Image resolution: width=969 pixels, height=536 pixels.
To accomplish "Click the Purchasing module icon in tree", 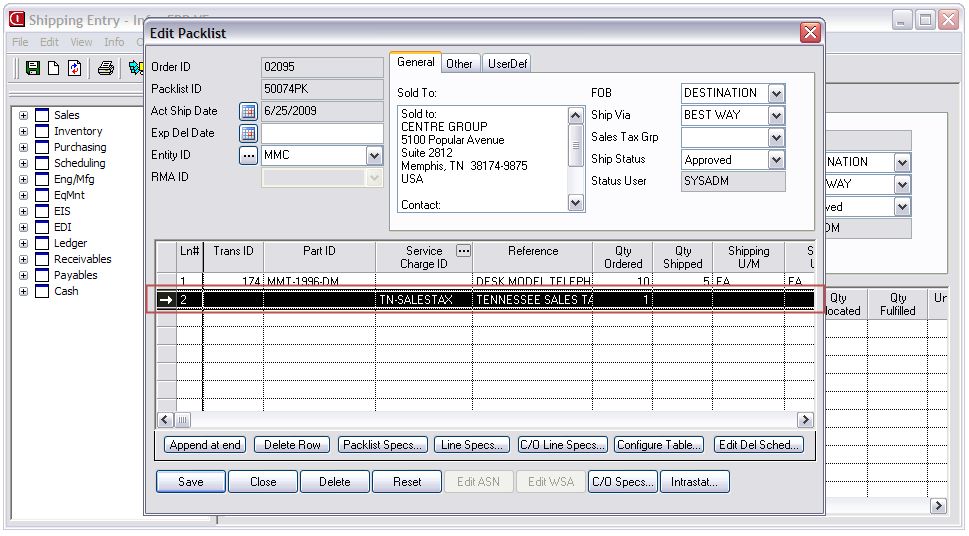I will click(42, 147).
